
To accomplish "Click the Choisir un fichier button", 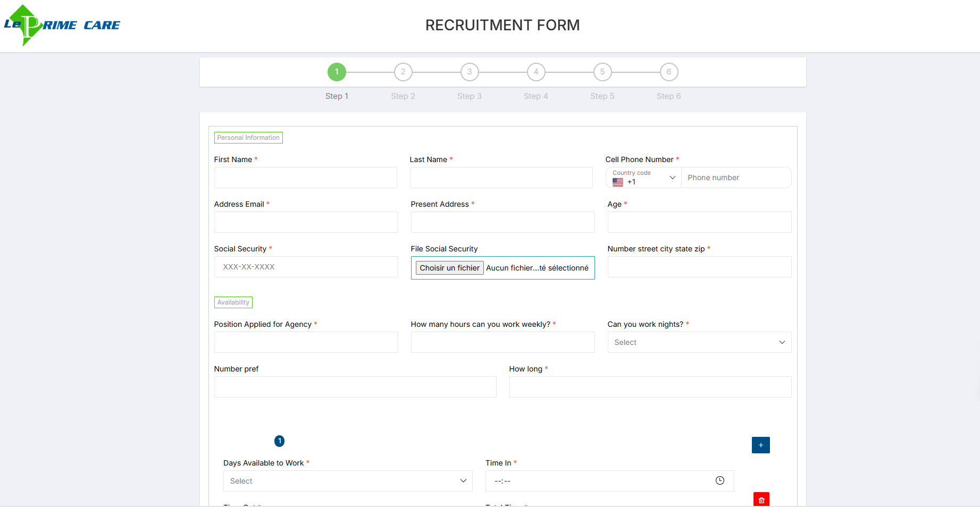I will (449, 268).
